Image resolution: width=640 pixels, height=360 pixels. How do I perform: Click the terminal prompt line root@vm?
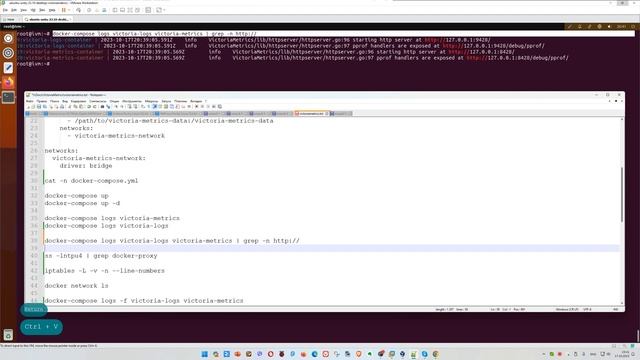coord(33,64)
